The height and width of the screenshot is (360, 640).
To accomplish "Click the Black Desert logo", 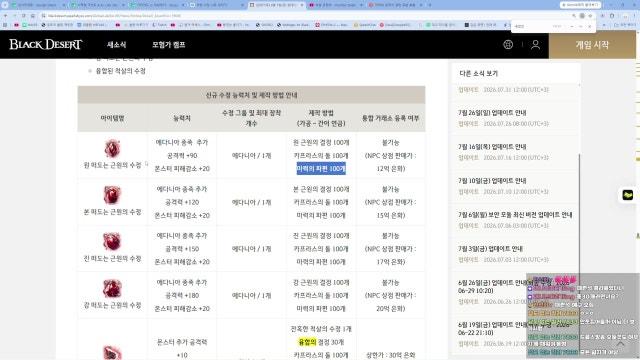I will [46, 44].
